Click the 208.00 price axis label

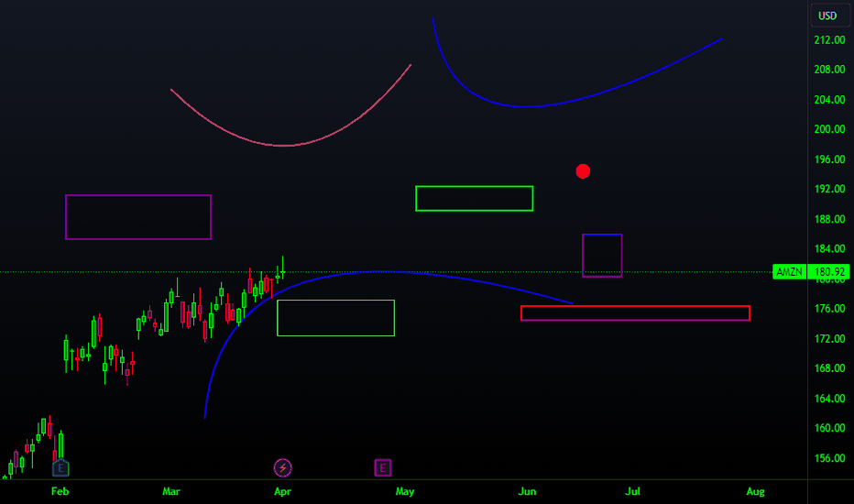point(829,70)
